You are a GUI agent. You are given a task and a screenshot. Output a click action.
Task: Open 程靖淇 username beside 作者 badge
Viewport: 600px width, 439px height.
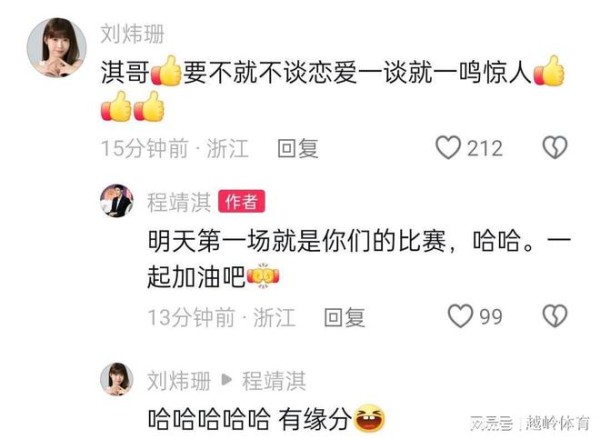point(179,202)
